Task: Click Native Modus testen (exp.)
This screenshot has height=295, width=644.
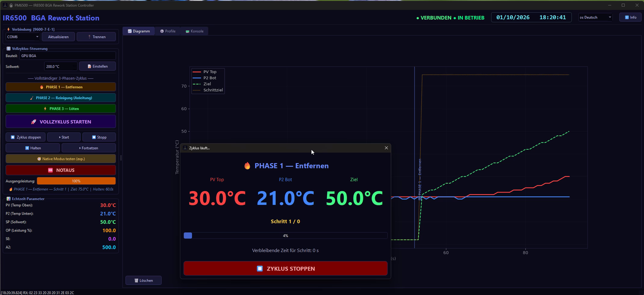Action: tap(61, 159)
